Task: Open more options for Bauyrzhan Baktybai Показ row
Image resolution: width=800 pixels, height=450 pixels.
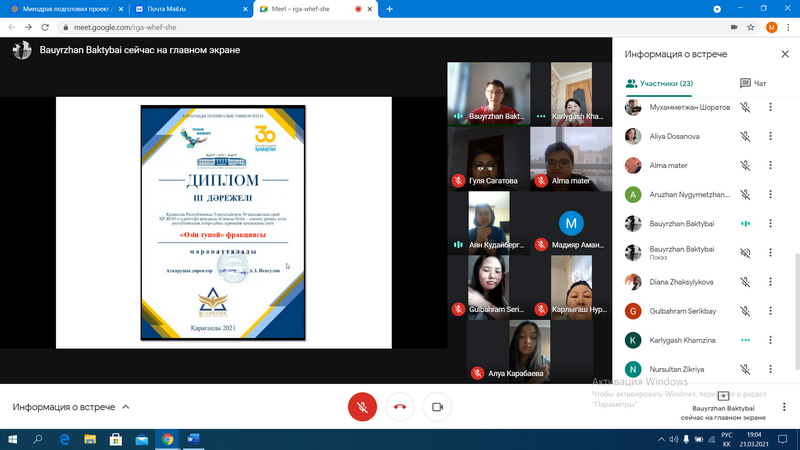Action: [770, 253]
